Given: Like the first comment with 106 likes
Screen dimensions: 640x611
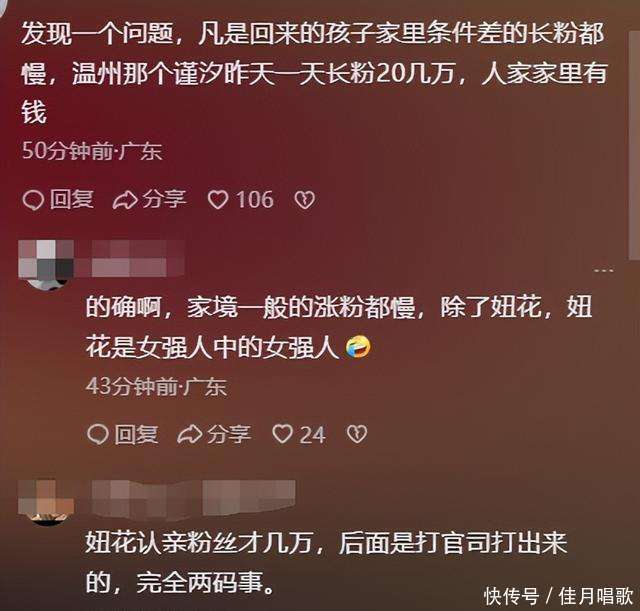Looking at the screenshot, I should [218, 200].
